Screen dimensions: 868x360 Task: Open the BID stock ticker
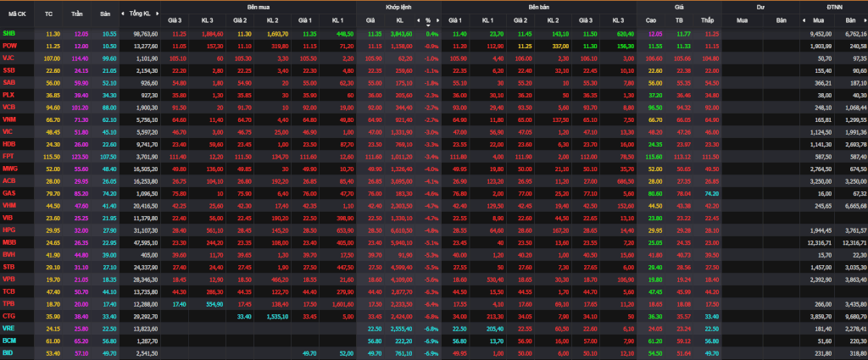pyautogui.click(x=8, y=352)
